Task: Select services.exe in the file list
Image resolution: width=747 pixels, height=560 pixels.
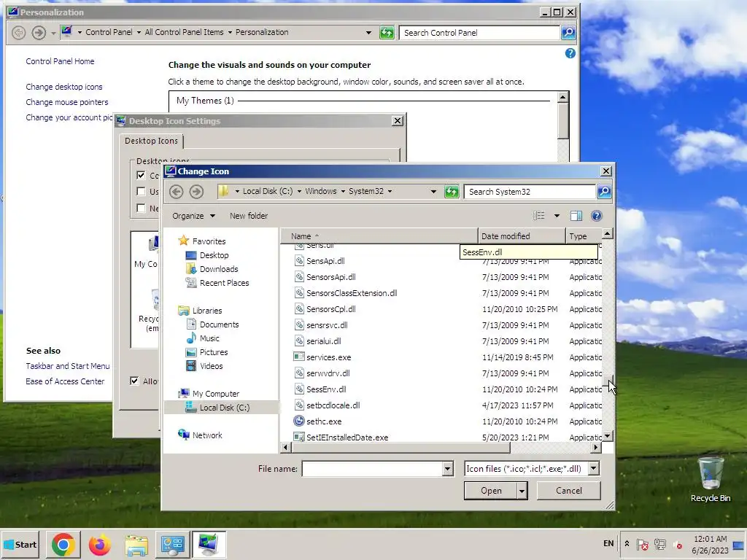Action: click(x=328, y=357)
